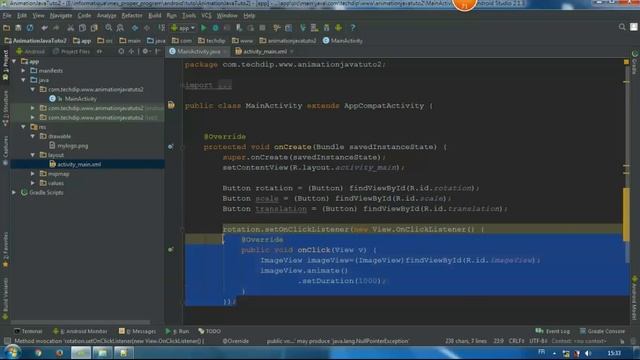
Task: Expand the values folder
Action: click(x=33, y=183)
